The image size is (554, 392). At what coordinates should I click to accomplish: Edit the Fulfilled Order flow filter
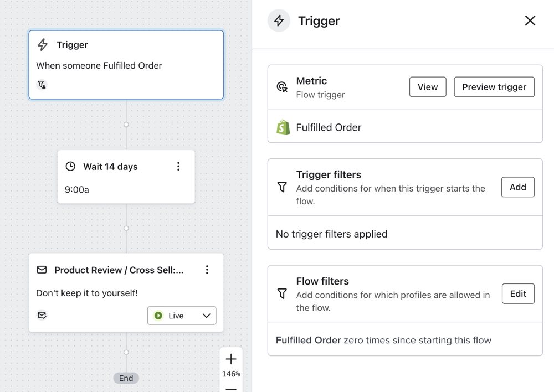(x=518, y=293)
